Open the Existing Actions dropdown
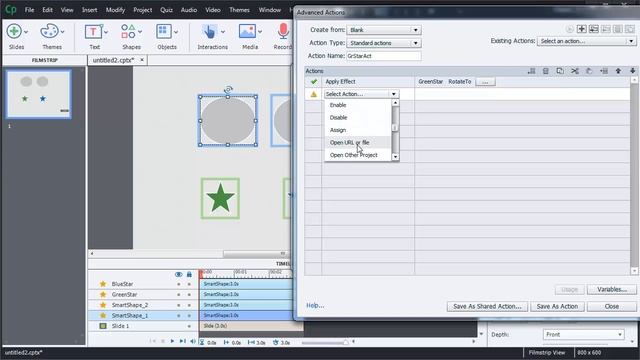This screenshot has height=360, width=640. click(x=587, y=41)
